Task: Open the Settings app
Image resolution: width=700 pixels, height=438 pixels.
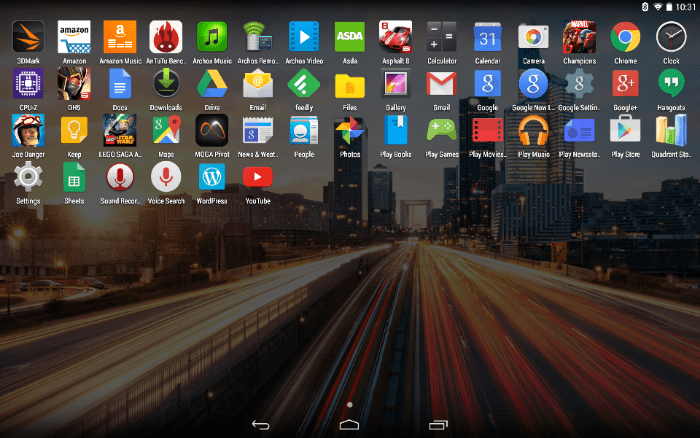Action: [x=28, y=177]
